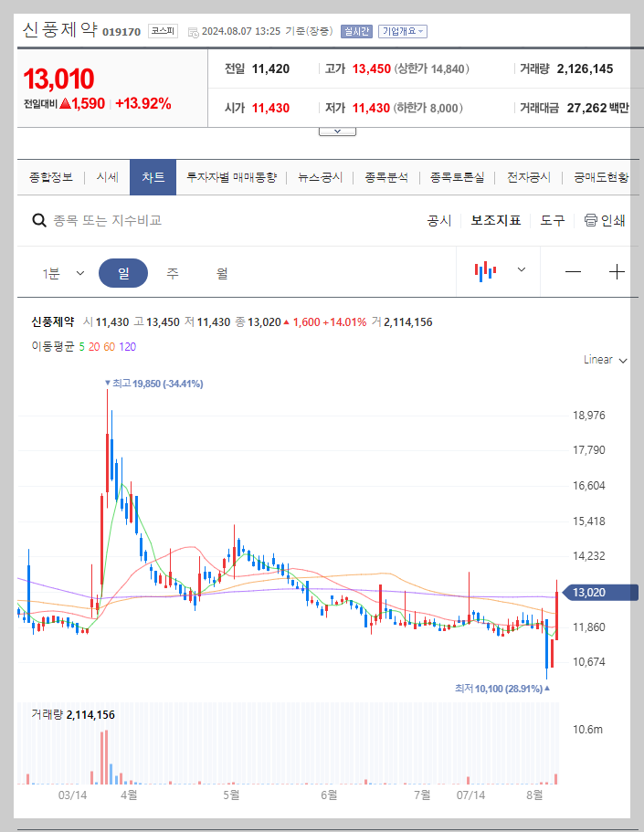Select the candlestick chart style icon
The image size is (644, 832).
click(x=485, y=272)
